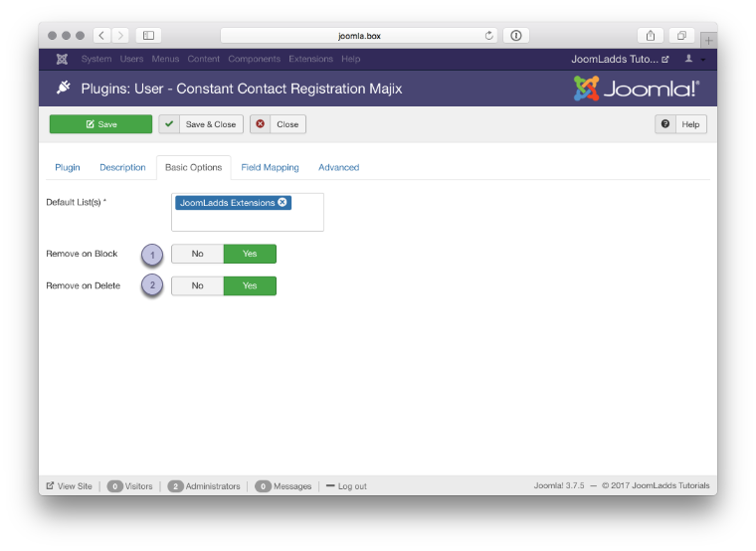
Task: Go back in browser history
Action: 101,35
